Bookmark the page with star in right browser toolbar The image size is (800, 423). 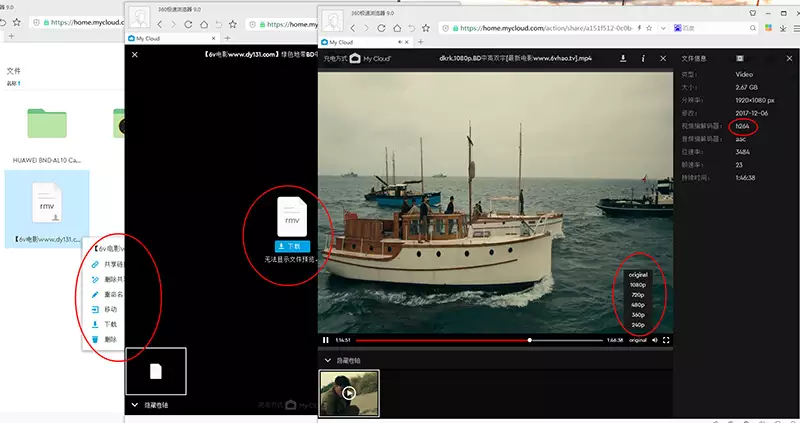coord(426,28)
